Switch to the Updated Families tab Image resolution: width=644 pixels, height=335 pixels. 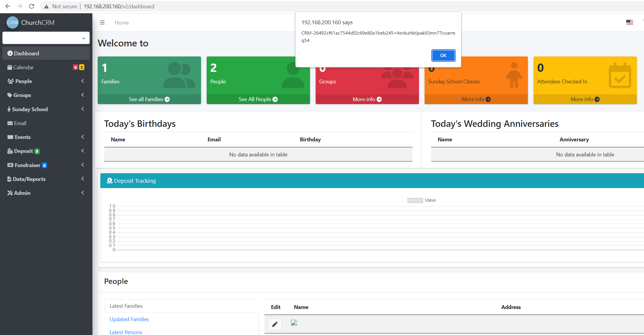[x=129, y=319]
